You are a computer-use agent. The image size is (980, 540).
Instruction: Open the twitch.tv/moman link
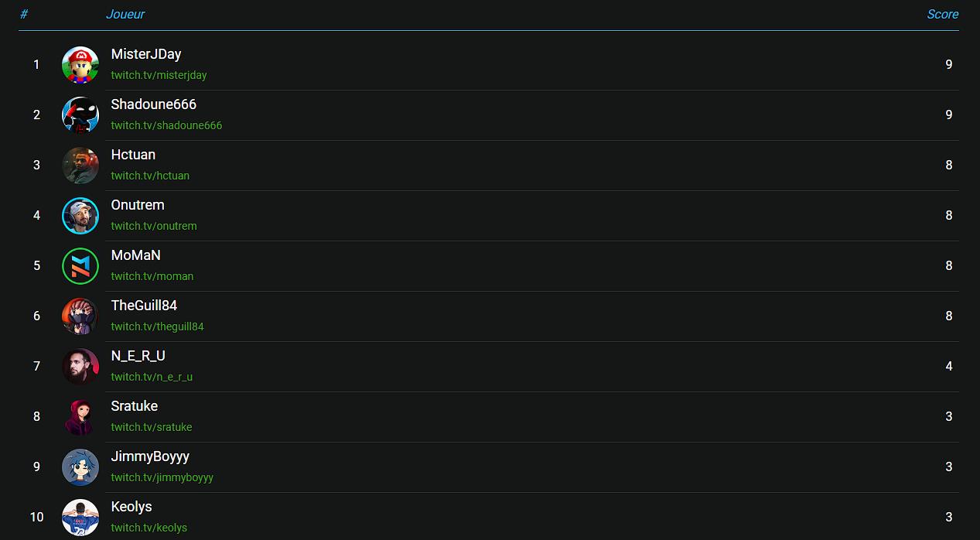tap(152, 276)
